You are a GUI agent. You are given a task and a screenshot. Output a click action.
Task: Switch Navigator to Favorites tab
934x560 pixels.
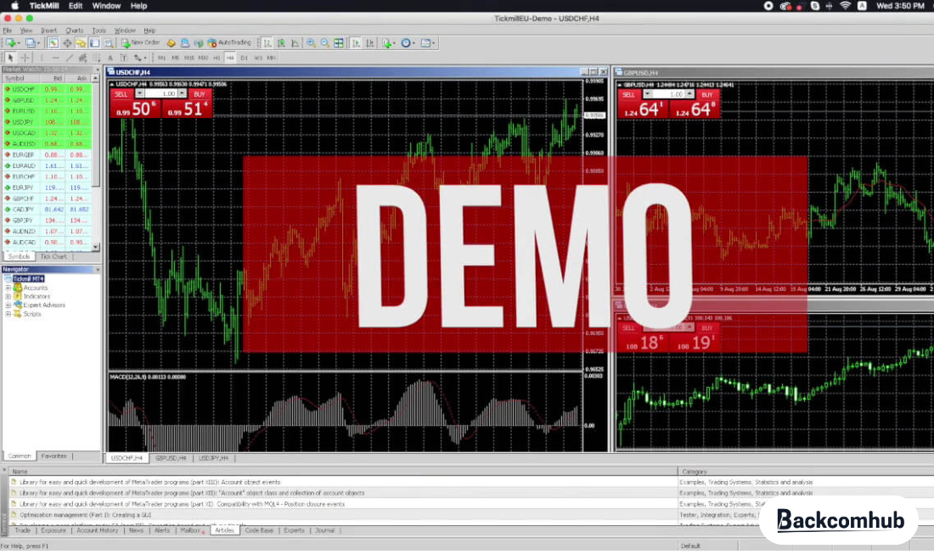coord(53,456)
